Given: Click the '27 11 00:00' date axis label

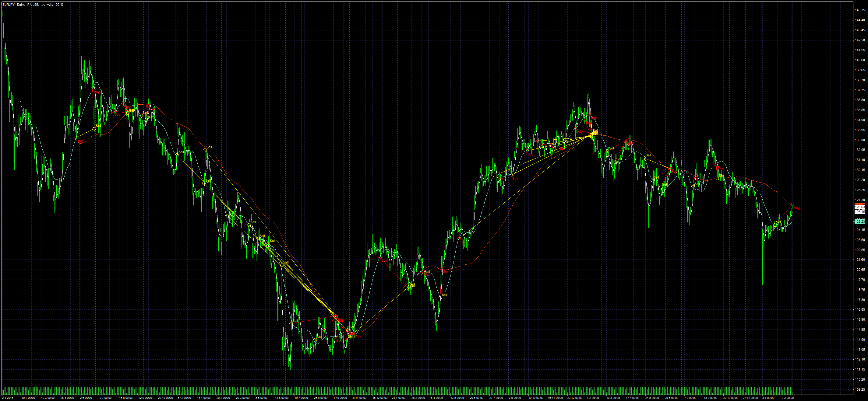Looking at the screenshot, I should (x=750, y=398).
